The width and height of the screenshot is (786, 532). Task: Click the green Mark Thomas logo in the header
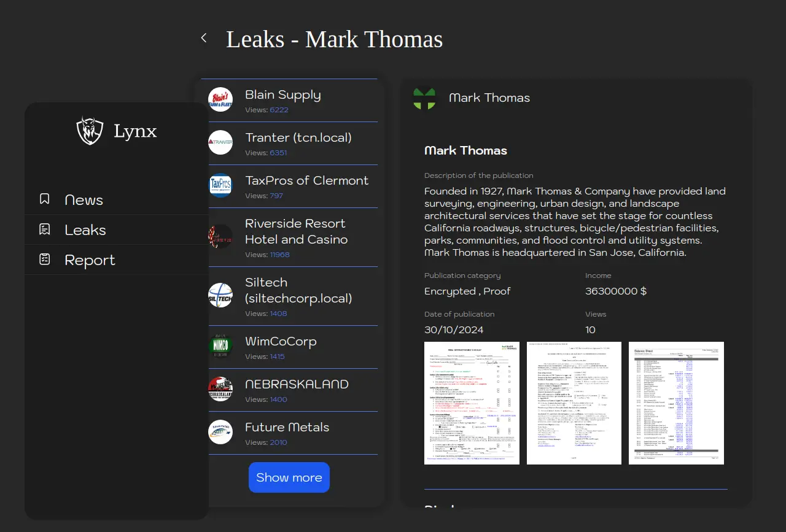click(424, 98)
